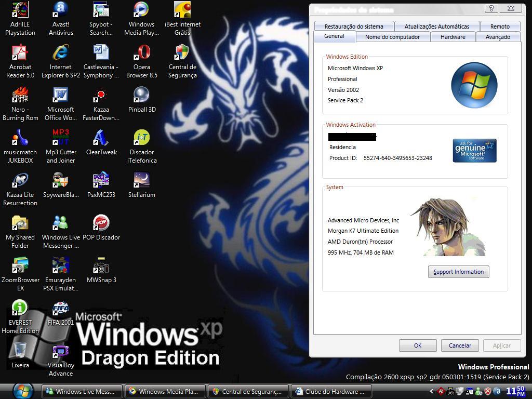Open Support Information

(x=458, y=272)
